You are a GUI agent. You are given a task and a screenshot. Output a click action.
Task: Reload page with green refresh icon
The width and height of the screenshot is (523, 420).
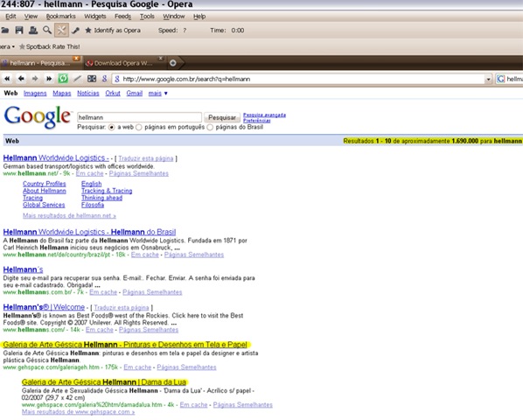coord(63,79)
